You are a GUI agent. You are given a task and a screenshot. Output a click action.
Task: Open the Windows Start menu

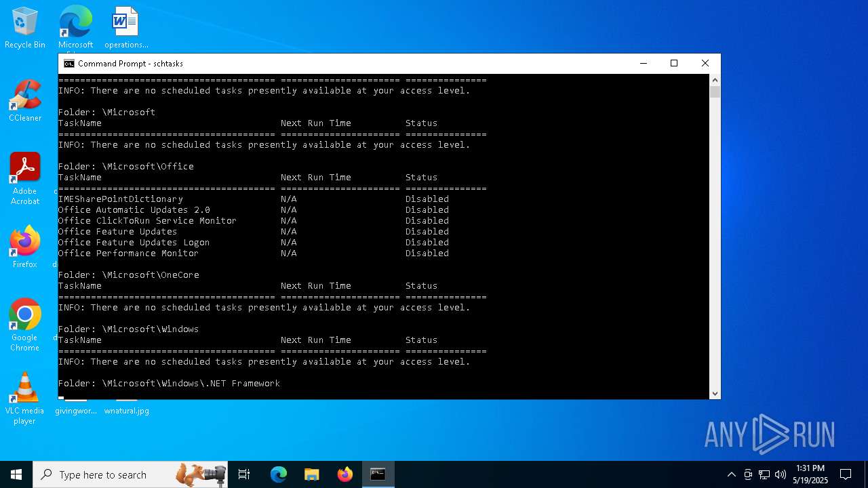tap(16, 474)
